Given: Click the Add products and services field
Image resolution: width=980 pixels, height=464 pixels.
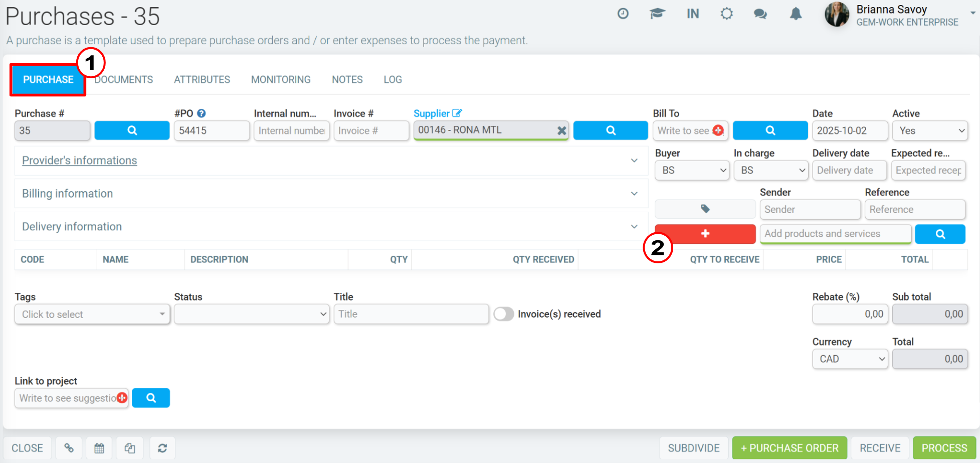Looking at the screenshot, I should [x=836, y=234].
